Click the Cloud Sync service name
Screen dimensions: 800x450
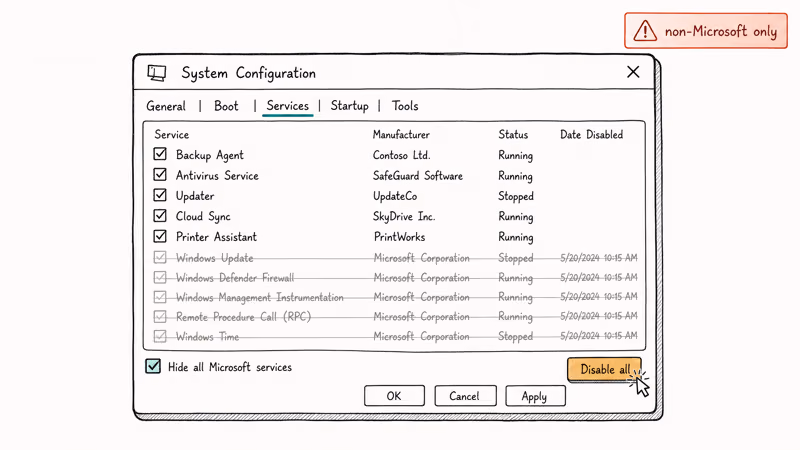click(x=203, y=217)
